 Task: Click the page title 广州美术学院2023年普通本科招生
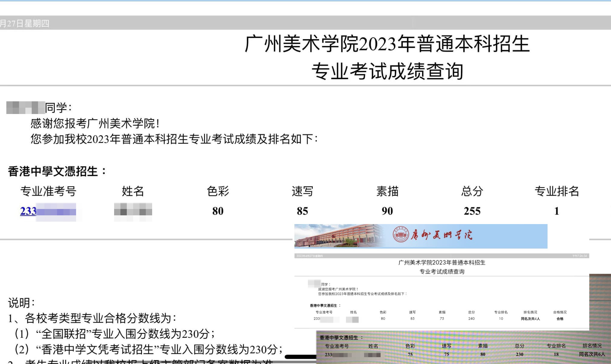click(x=387, y=44)
